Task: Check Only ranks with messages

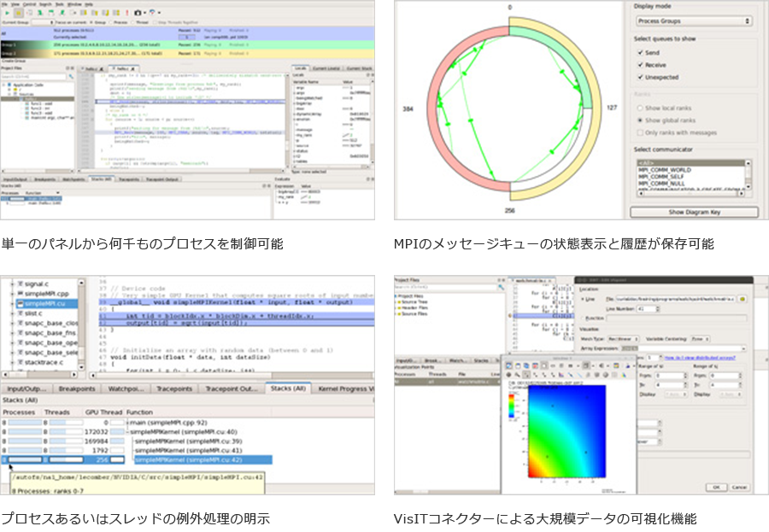Action: click(639, 132)
